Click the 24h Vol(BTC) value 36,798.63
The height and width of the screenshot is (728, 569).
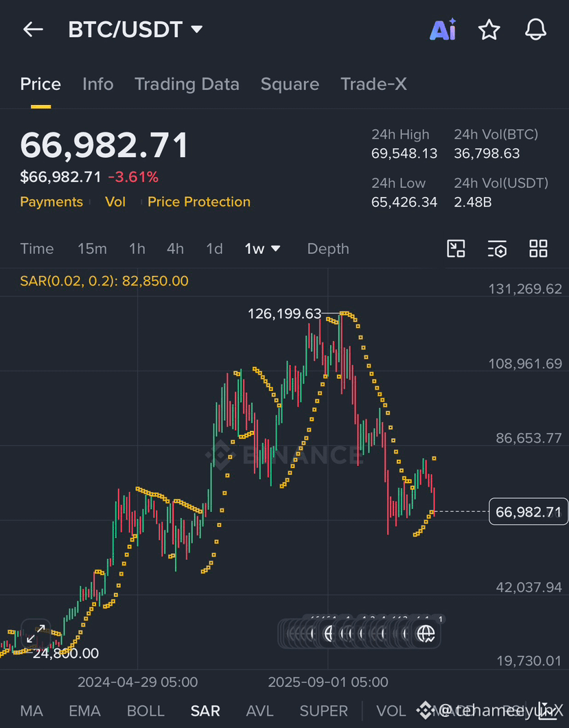[x=487, y=154]
